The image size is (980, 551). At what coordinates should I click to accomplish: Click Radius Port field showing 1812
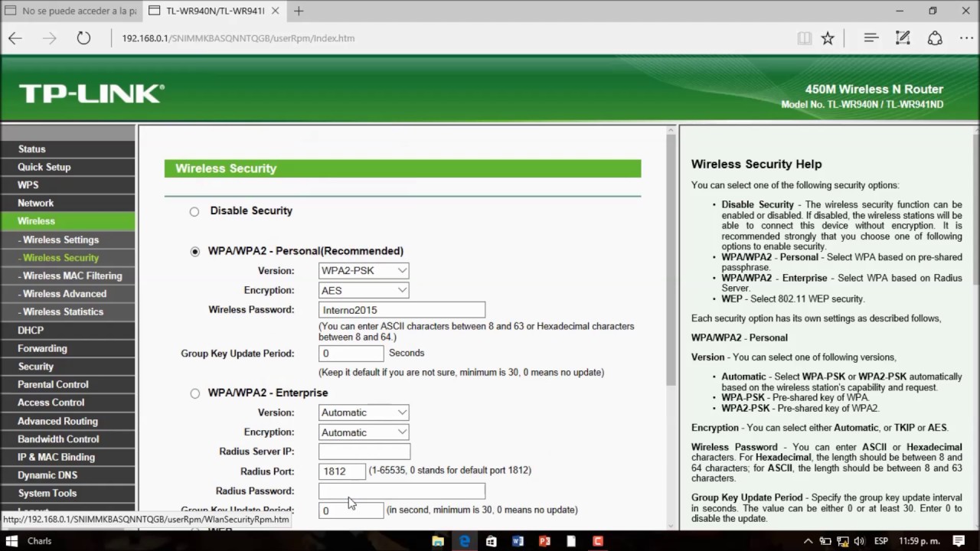coord(341,471)
